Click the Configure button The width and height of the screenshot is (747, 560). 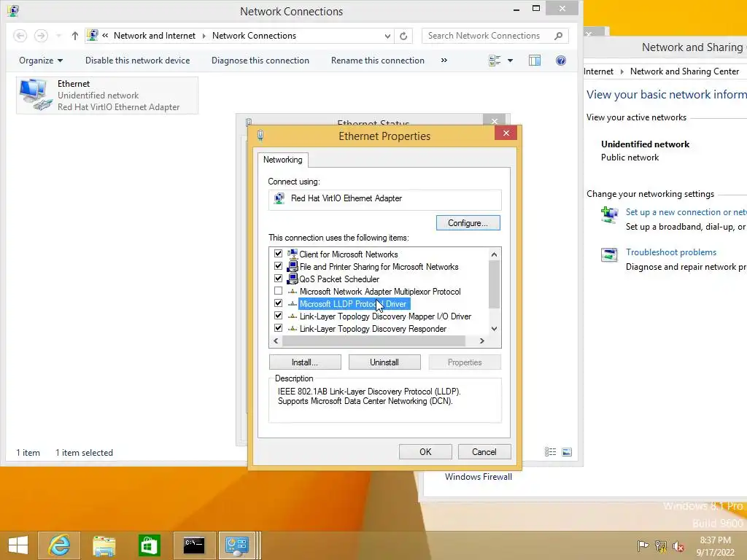point(468,223)
